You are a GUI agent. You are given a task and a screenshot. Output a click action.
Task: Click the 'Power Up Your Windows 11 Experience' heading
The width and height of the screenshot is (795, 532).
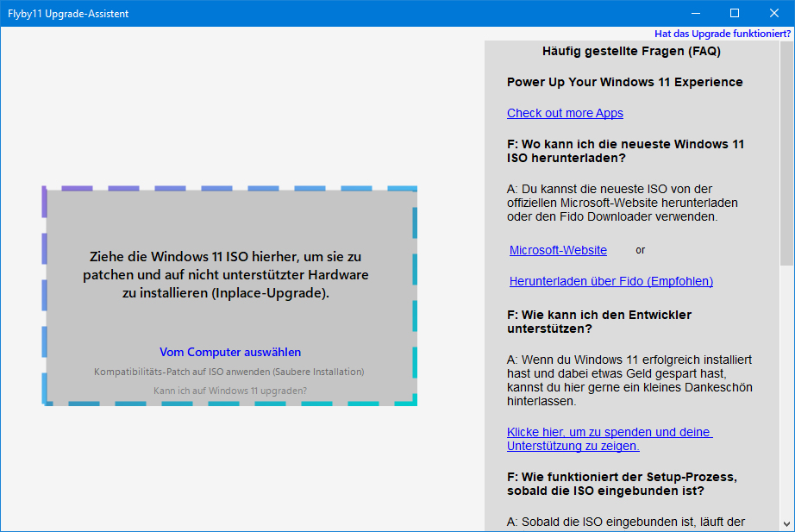tap(624, 82)
